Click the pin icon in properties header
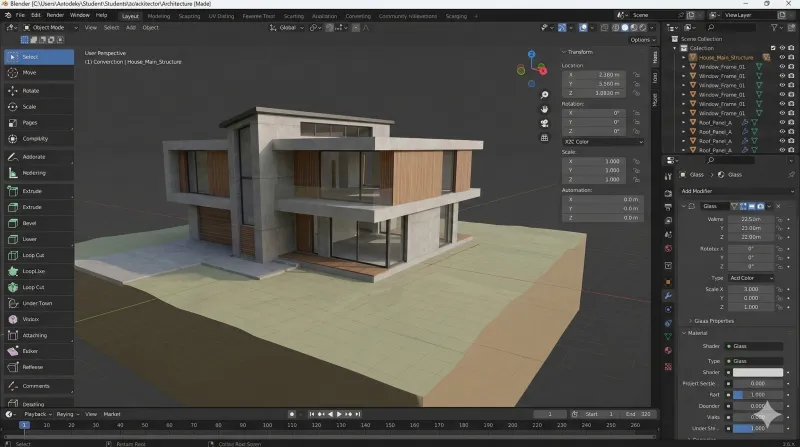The width and height of the screenshot is (800, 447). (x=791, y=175)
